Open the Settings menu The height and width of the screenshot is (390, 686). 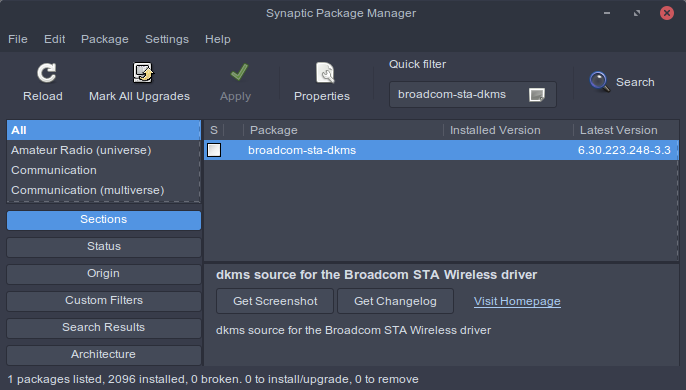tap(167, 39)
